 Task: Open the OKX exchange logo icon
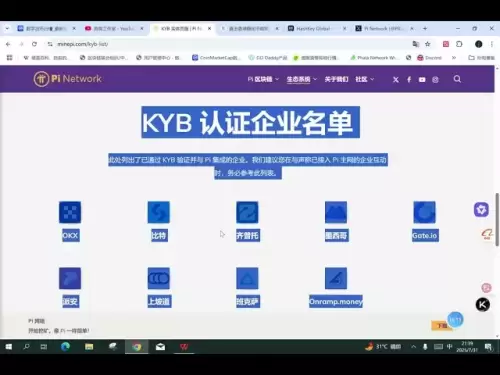[70, 212]
